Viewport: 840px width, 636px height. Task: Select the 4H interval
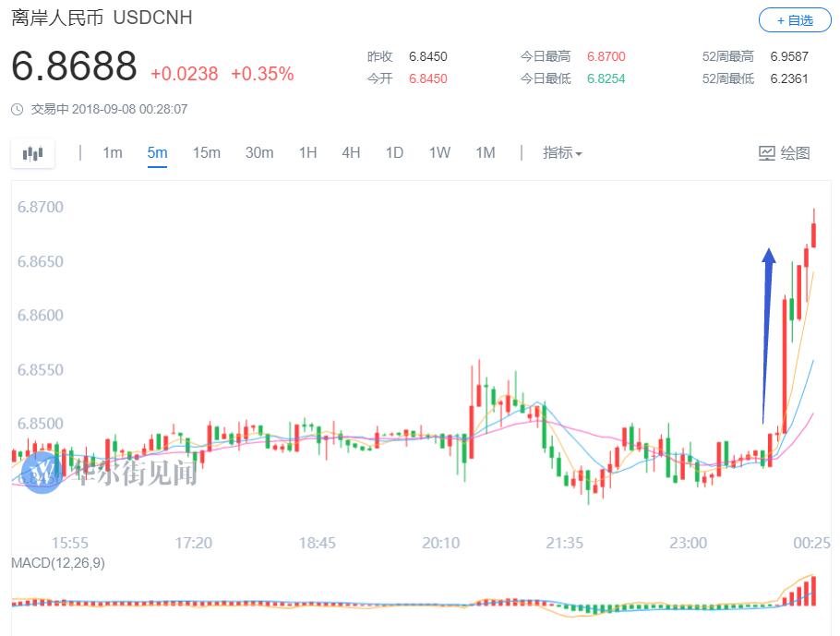point(351,153)
